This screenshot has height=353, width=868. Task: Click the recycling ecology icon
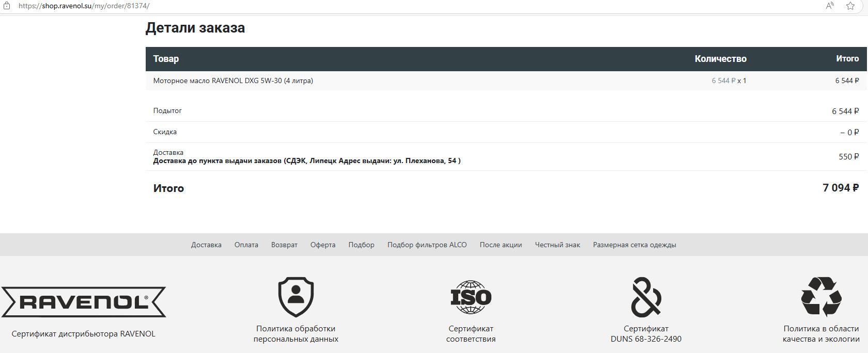(x=821, y=297)
